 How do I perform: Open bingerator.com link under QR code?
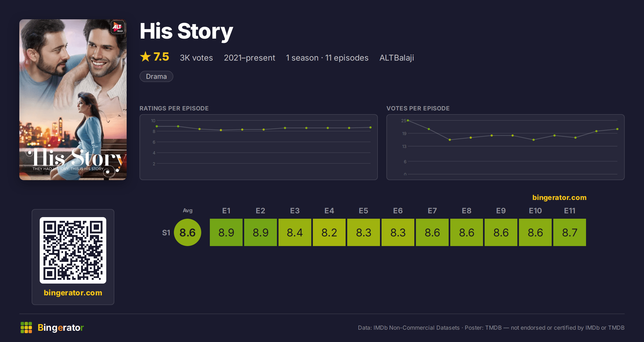[x=73, y=293]
